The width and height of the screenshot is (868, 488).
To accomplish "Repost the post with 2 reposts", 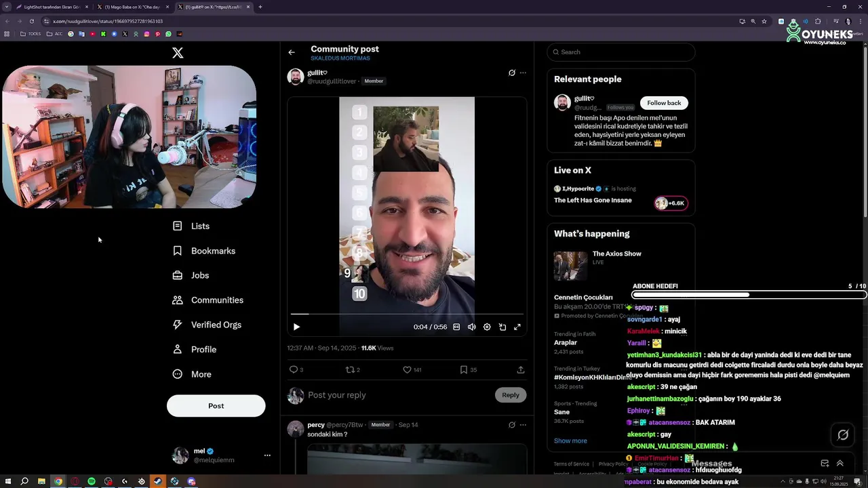I will (x=350, y=369).
